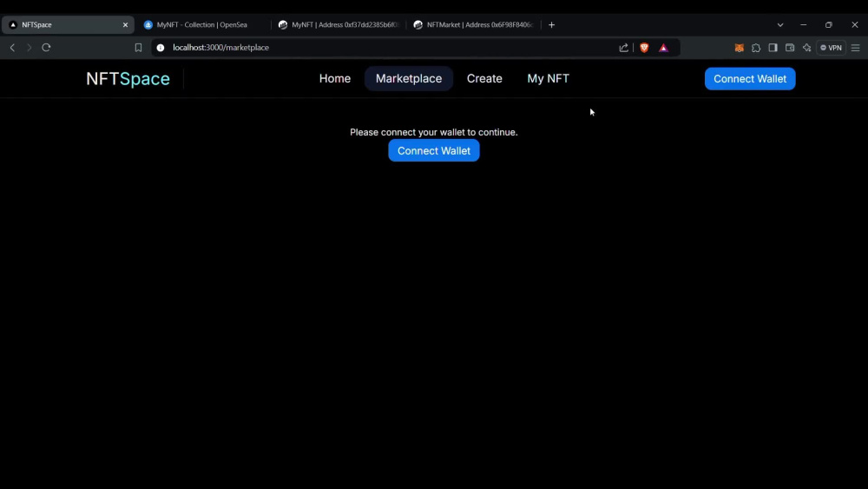The height and width of the screenshot is (489, 868).
Task: Click the address bar URL localhost:3000/marketplace
Action: [220, 48]
